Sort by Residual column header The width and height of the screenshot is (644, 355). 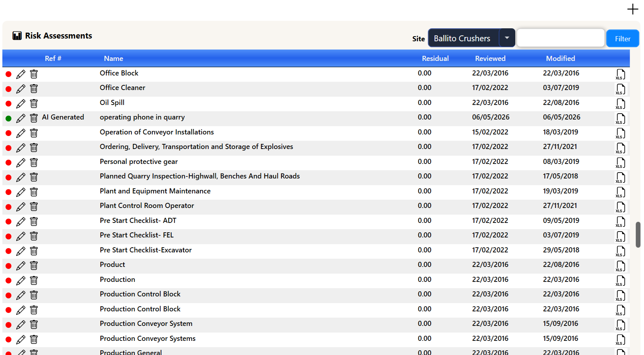pyautogui.click(x=435, y=59)
